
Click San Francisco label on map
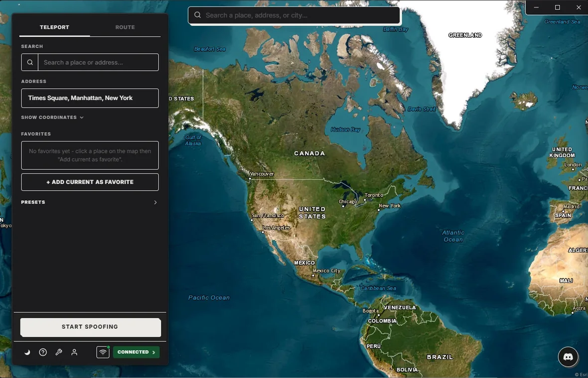tap(268, 216)
